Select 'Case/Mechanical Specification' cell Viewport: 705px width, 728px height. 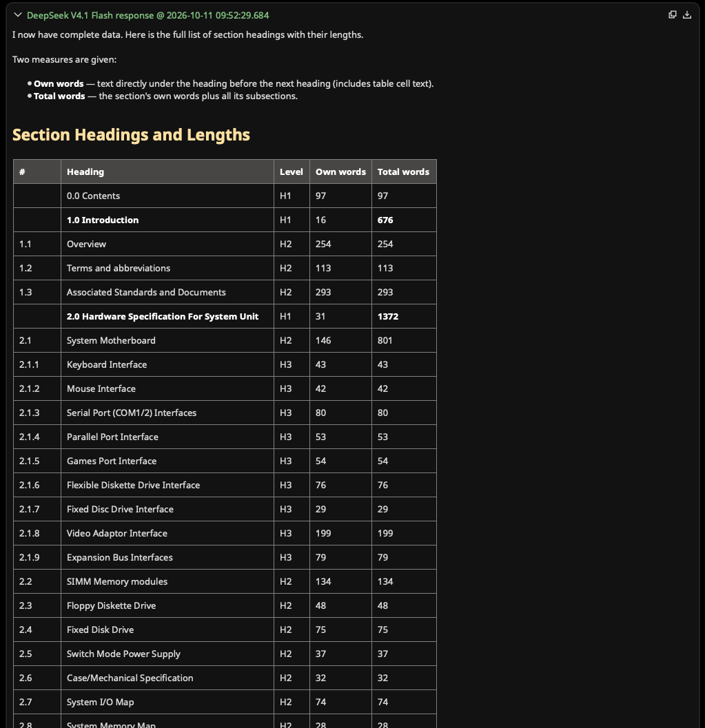167,679
